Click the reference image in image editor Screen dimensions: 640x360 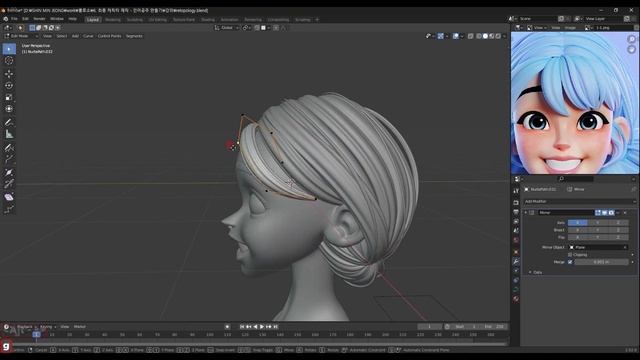575,103
